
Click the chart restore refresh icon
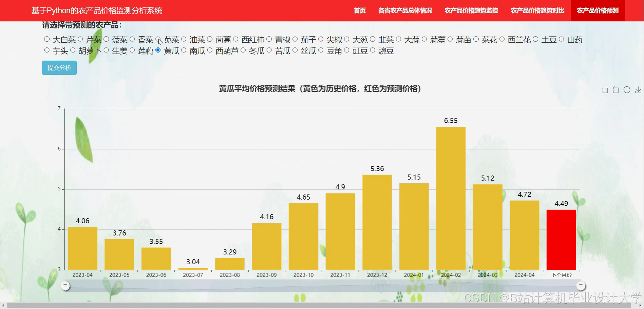tap(627, 90)
